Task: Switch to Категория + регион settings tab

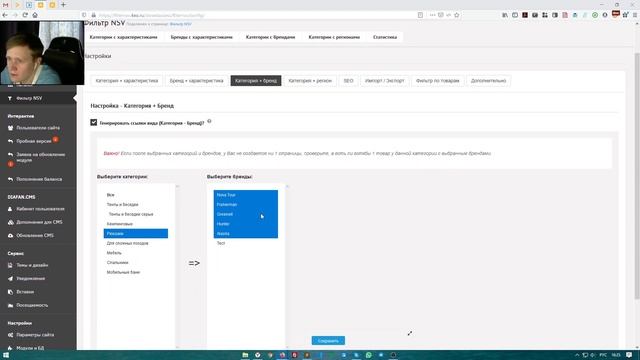Action: tap(310, 81)
